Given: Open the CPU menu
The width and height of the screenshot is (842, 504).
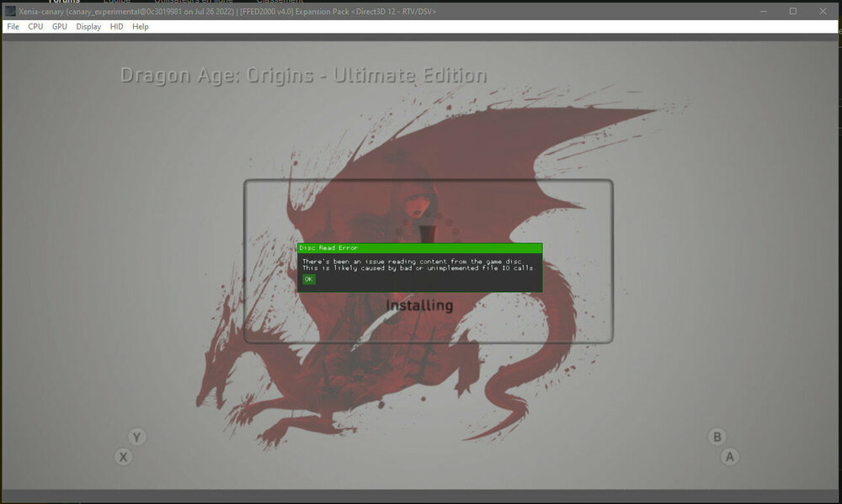Looking at the screenshot, I should [x=35, y=27].
